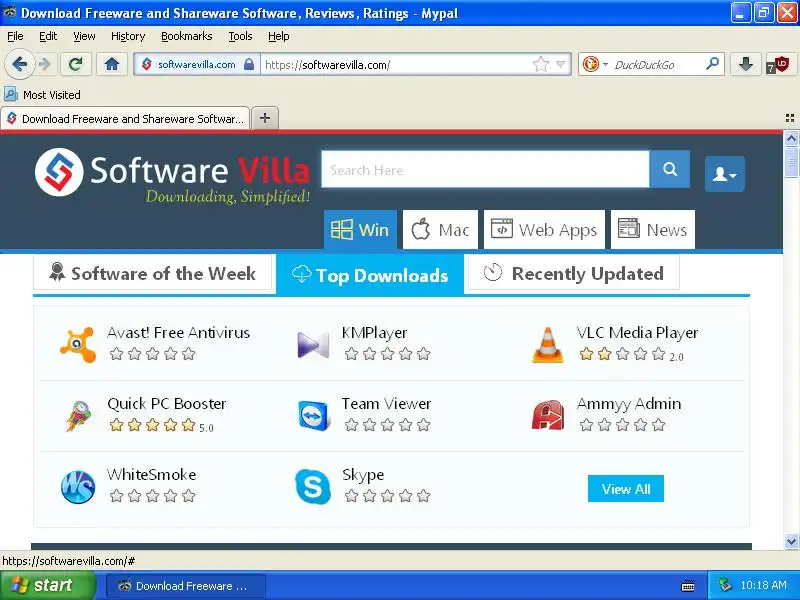Open the Avast! Free Antivirus icon
Viewport: 800px width, 600px height.
click(x=78, y=345)
